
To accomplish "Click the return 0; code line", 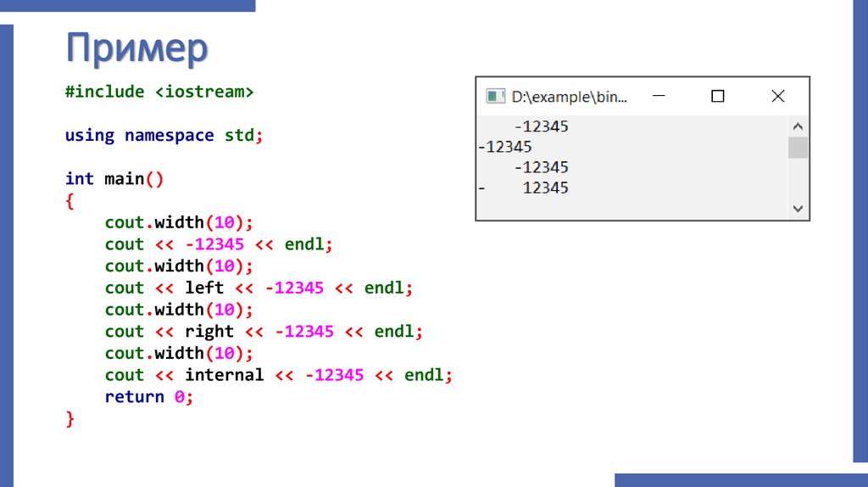I will click(149, 397).
